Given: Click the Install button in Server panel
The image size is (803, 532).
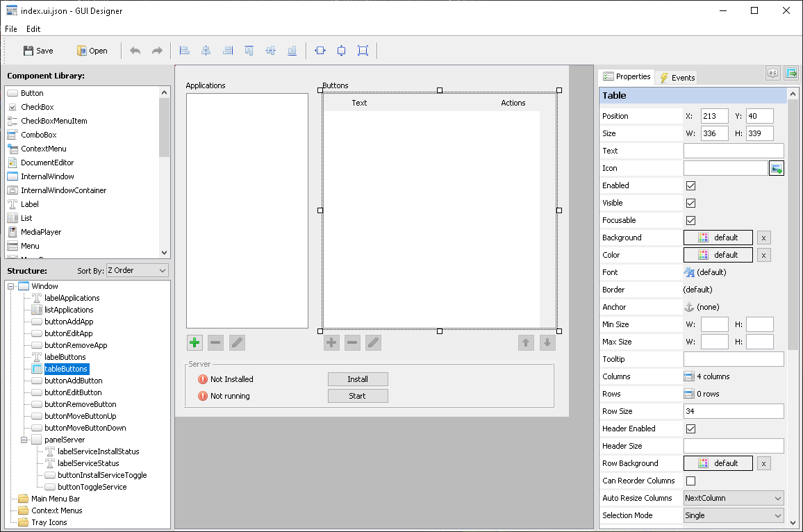Looking at the screenshot, I should 358,379.
